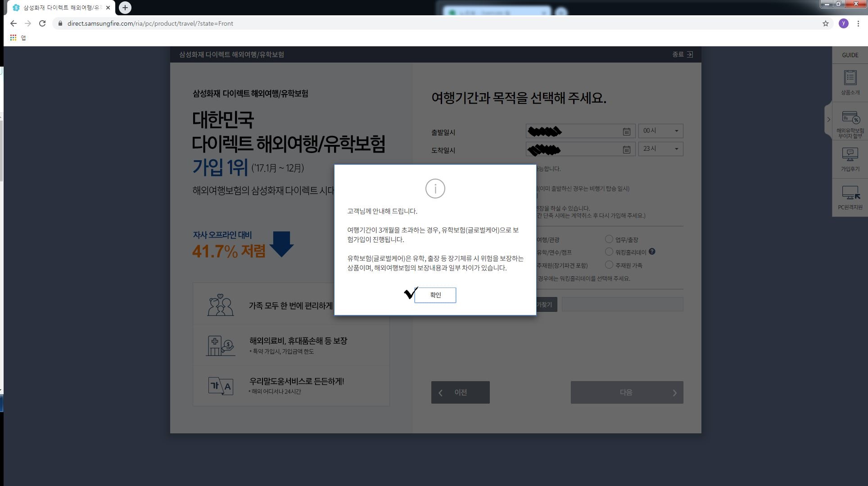The width and height of the screenshot is (868, 486).
Task: Open the Chrome three-dot menu
Action: point(858,23)
